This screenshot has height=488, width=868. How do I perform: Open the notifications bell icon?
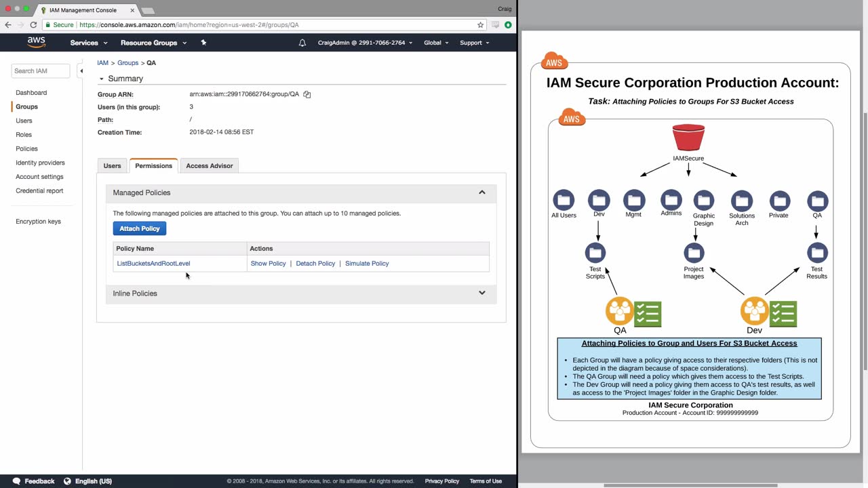(x=302, y=43)
